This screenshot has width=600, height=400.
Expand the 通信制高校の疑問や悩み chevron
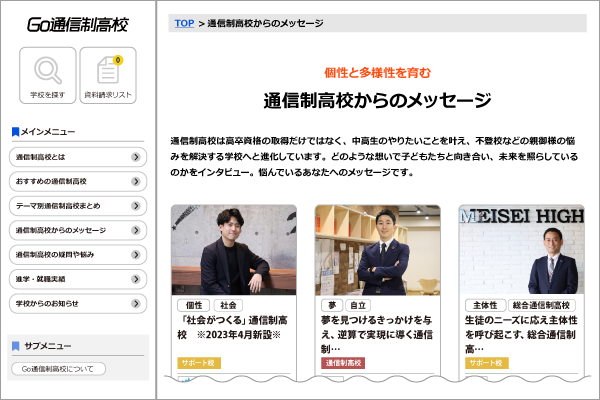(135, 255)
